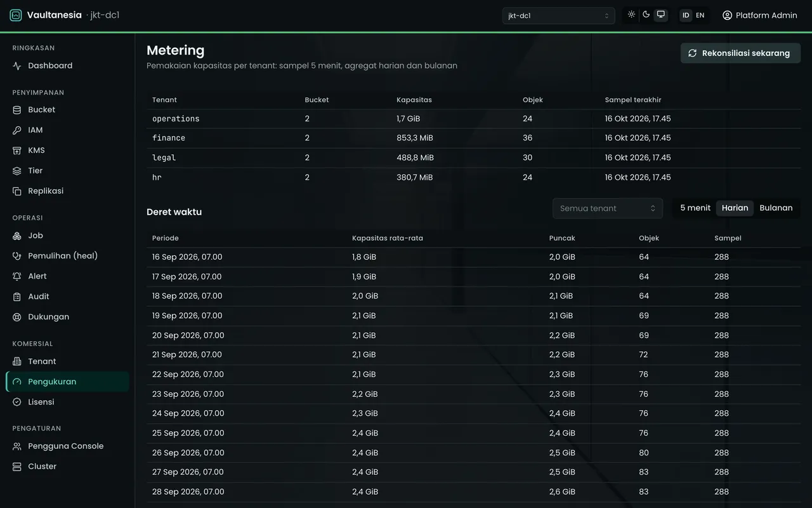Switch the language to EN
The height and width of the screenshot is (508, 812).
click(700, 15)
